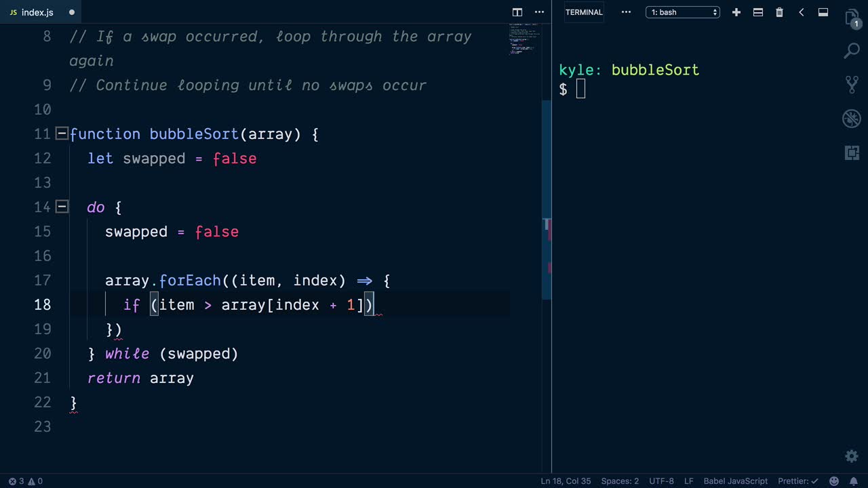Screen dimensions: 868x488
Task: Split the terminal pane
Action: tap(757, 12)
